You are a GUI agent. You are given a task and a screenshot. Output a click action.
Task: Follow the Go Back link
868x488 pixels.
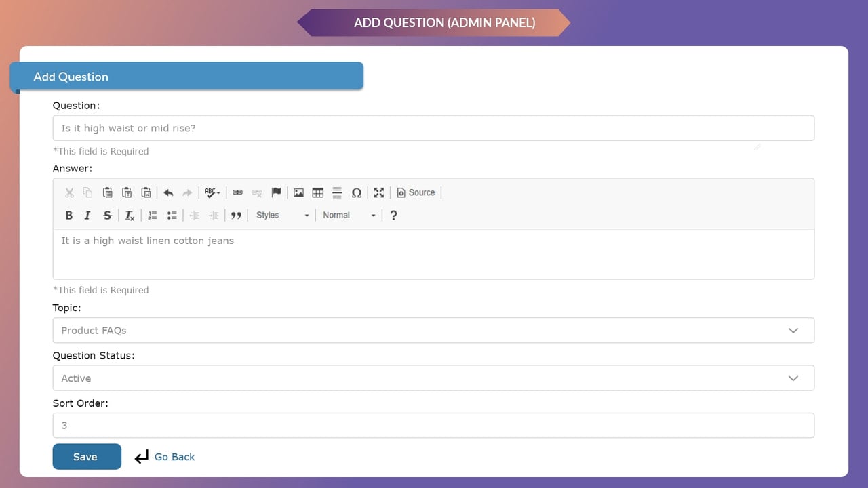[174, 457]
